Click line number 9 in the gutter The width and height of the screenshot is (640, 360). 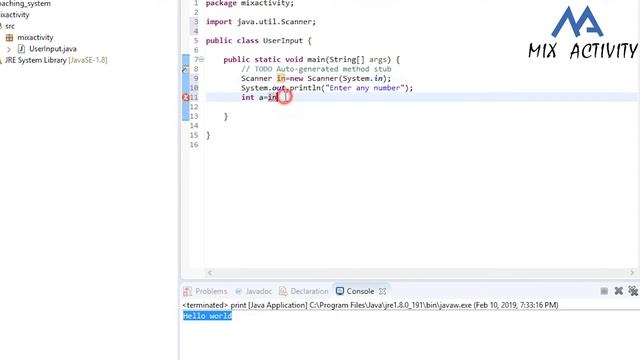click(x=196, y=78)
